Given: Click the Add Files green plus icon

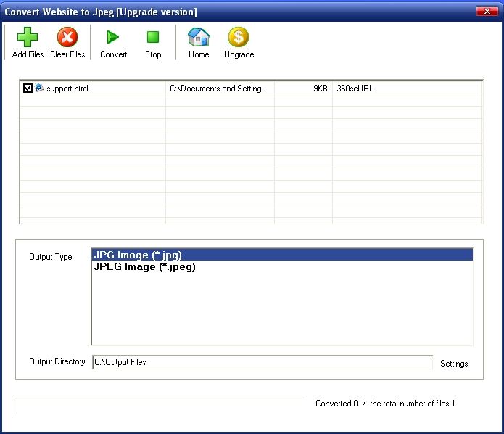Looking at the screenshot, I should click(x=28, y=38).
